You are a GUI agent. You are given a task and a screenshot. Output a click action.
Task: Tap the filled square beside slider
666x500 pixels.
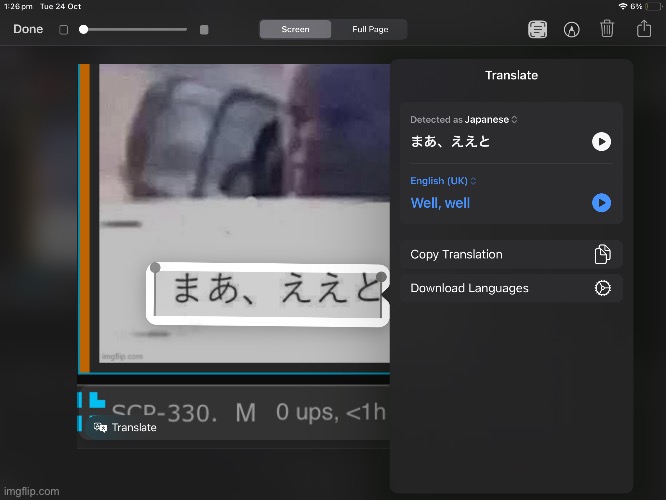[x=204, y=29]
